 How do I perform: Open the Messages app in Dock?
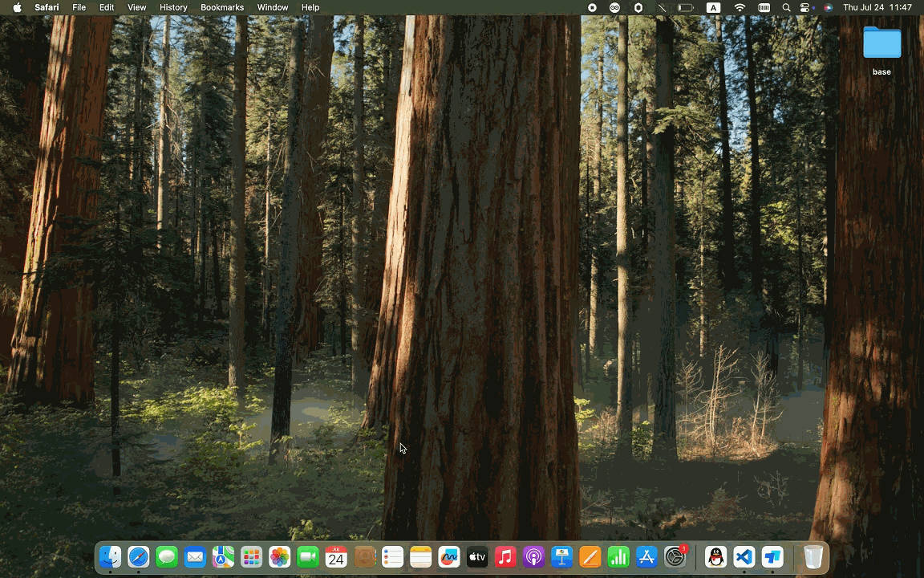167,557
